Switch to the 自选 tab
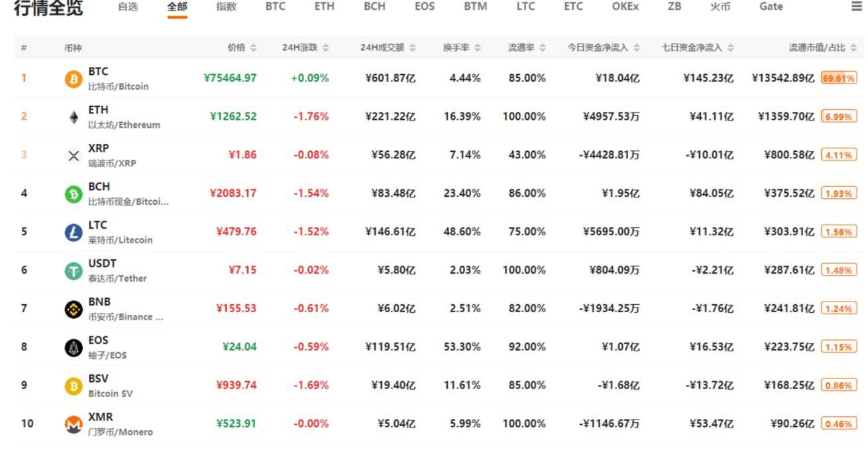Screen dimensions: 868x452 (x=128, y=7)
